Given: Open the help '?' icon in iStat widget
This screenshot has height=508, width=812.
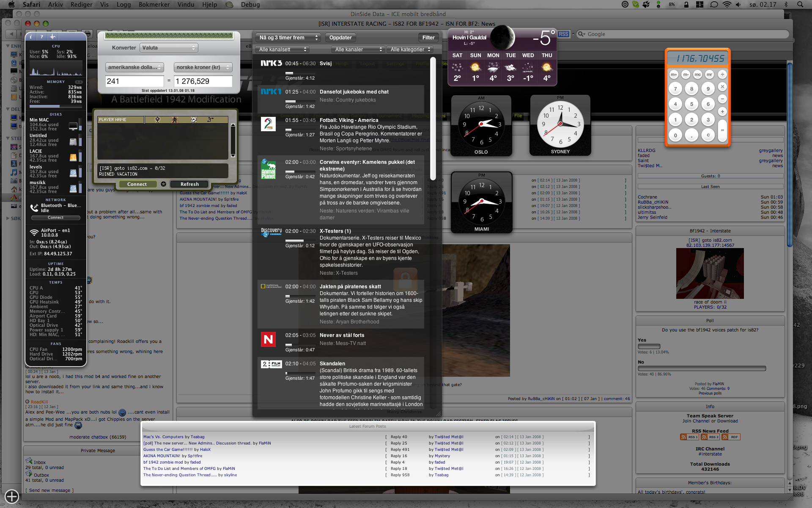Looking at the screenshot, I should 41,37.
